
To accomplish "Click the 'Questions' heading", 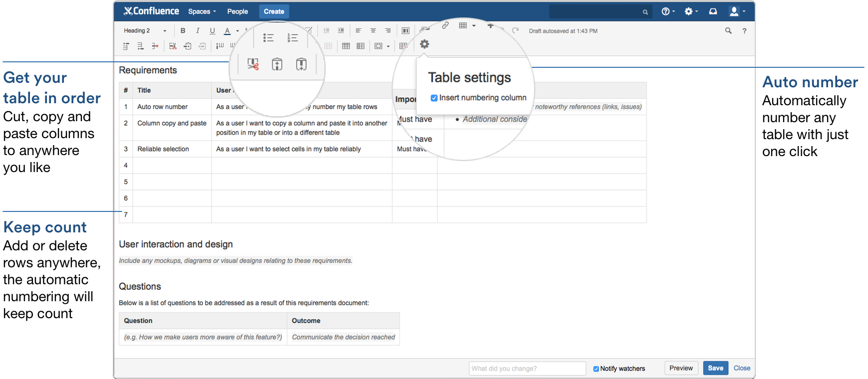I will (140, 287).
